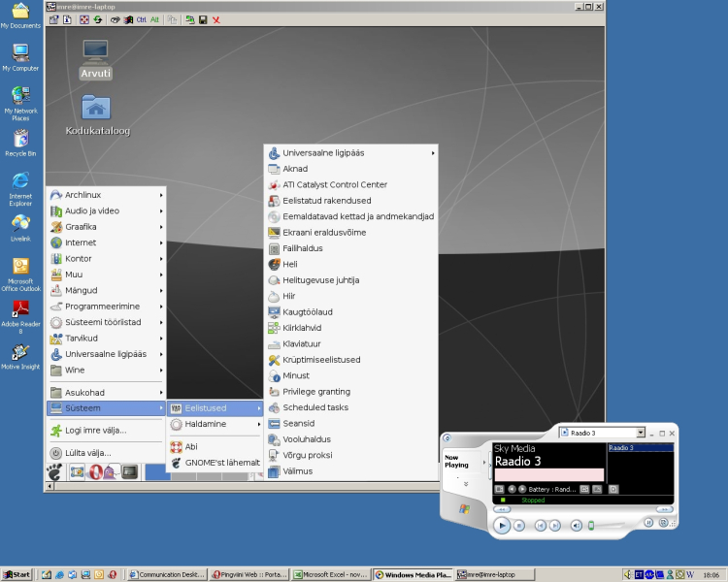The width and height of the screenshot is (728, 582).
Task: Select Tarvikud menu entry
Action: [x=107, y=338]
